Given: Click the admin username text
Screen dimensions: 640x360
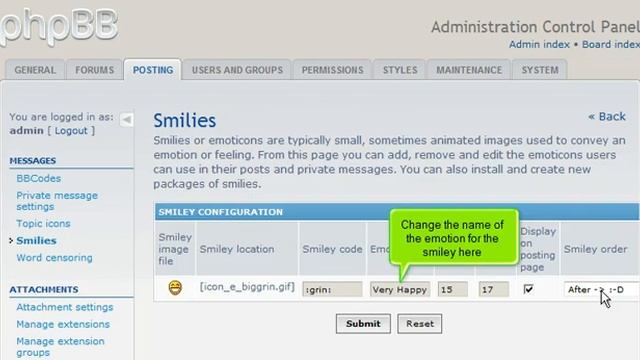Looking at the screenshot, I should click(x=27, y=131).
